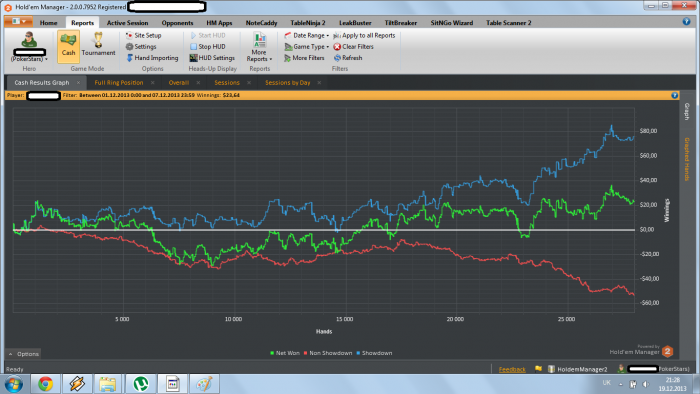Viewport: 700px width, 394px height.
Task: Click Apply to all Reports
Action: (364, 35)
